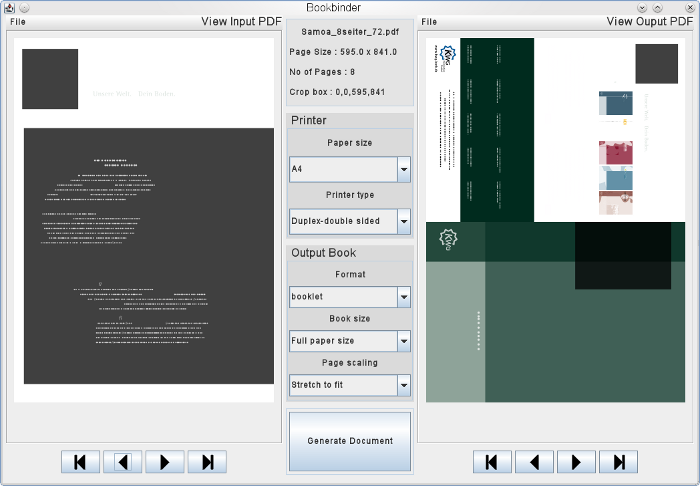This screenshot has height=486, width=700.
Task: Close the Bookbinder window
Action: click(689, 8)
